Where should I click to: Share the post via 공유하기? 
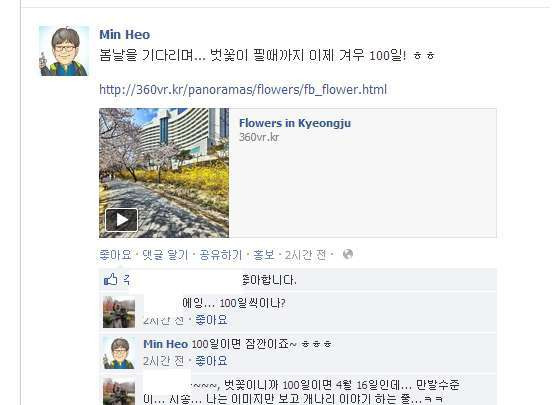[x=221, y=255]
